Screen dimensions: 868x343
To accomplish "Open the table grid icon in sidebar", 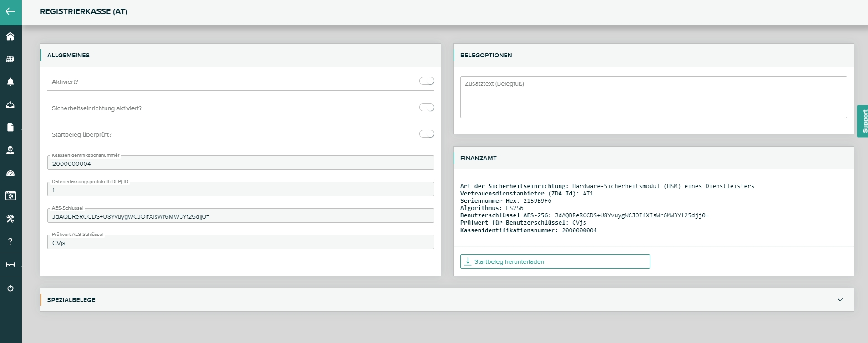I will [10, 59].
